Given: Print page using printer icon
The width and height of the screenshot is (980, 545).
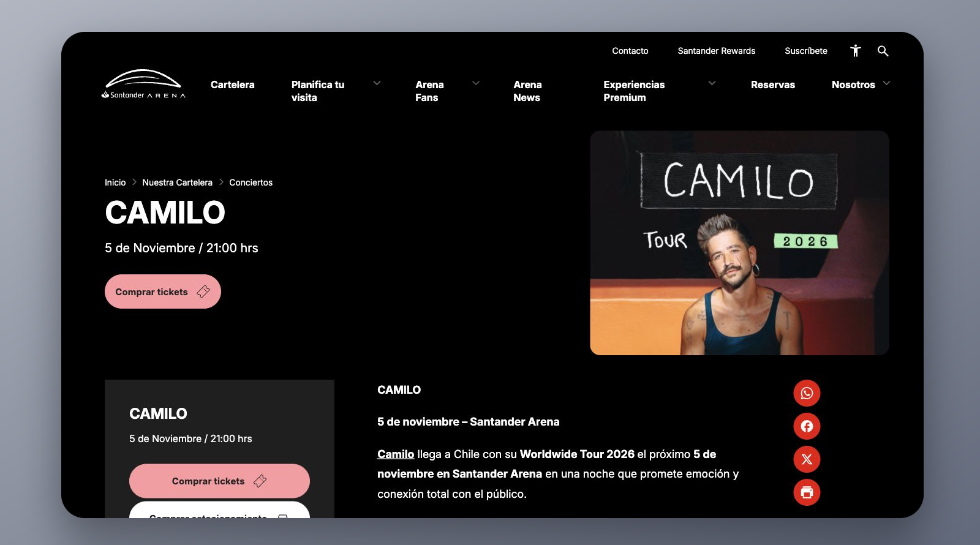Looking at the screenshot, I should [807, 492].
